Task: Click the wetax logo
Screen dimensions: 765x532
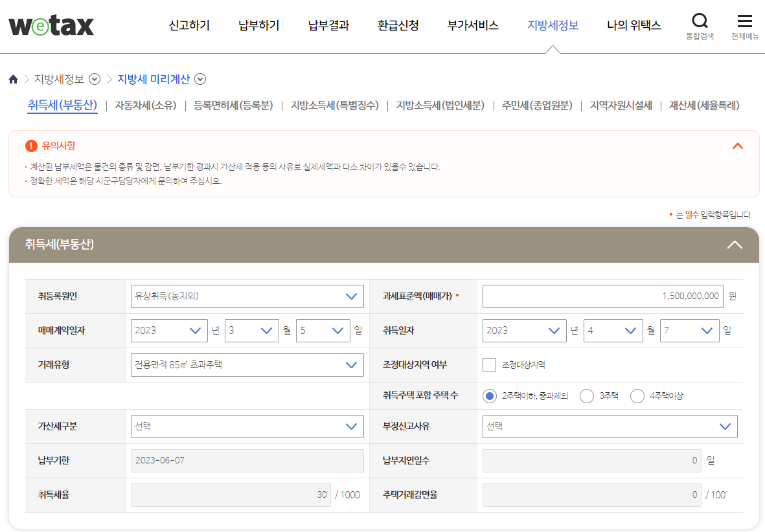Action: (x=51, y=25)
